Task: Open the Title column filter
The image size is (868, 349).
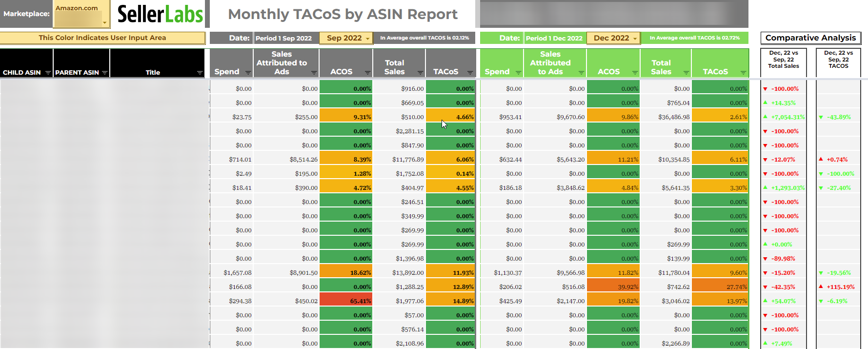Action: [x=200, y=73]
